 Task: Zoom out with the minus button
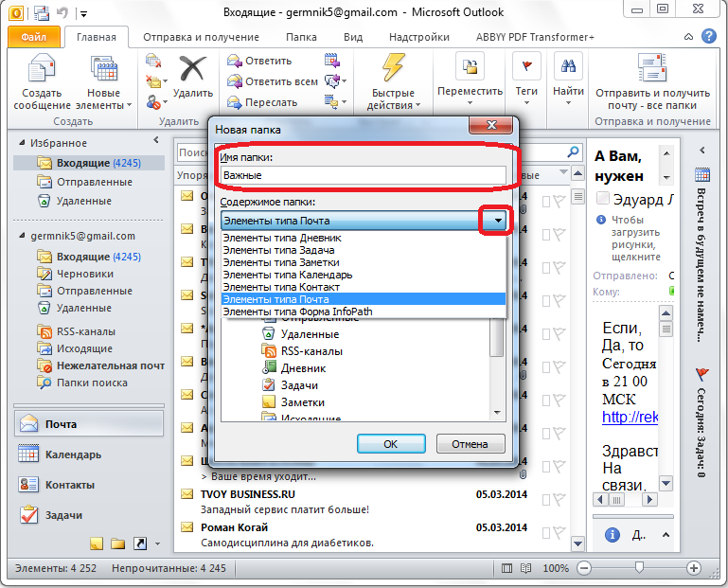coord(584,568)
